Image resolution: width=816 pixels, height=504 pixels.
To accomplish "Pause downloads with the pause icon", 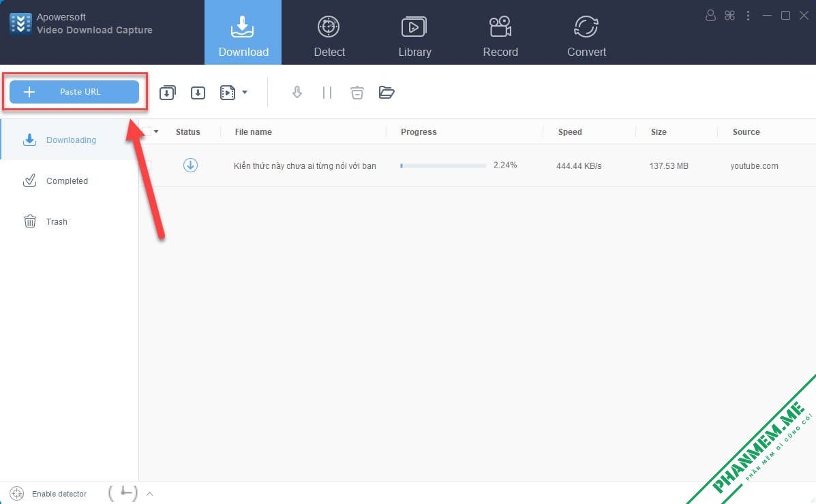I will pos(327,93).
